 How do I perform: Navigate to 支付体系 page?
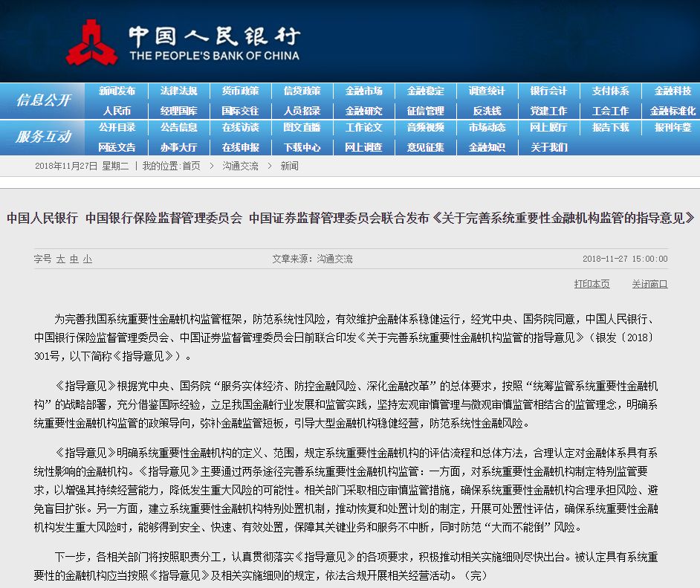(x=610, y=91)
